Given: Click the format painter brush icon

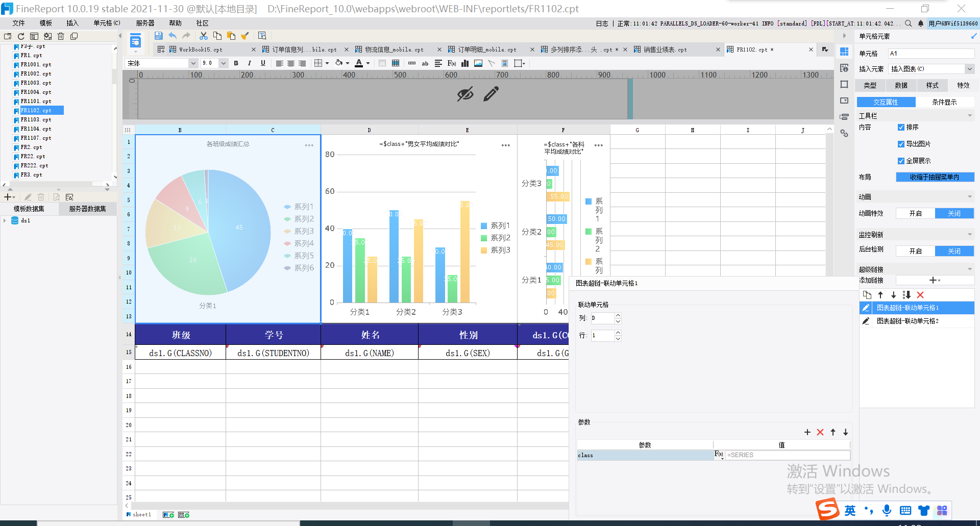Looking at the screenshot, I should [245, 36].
